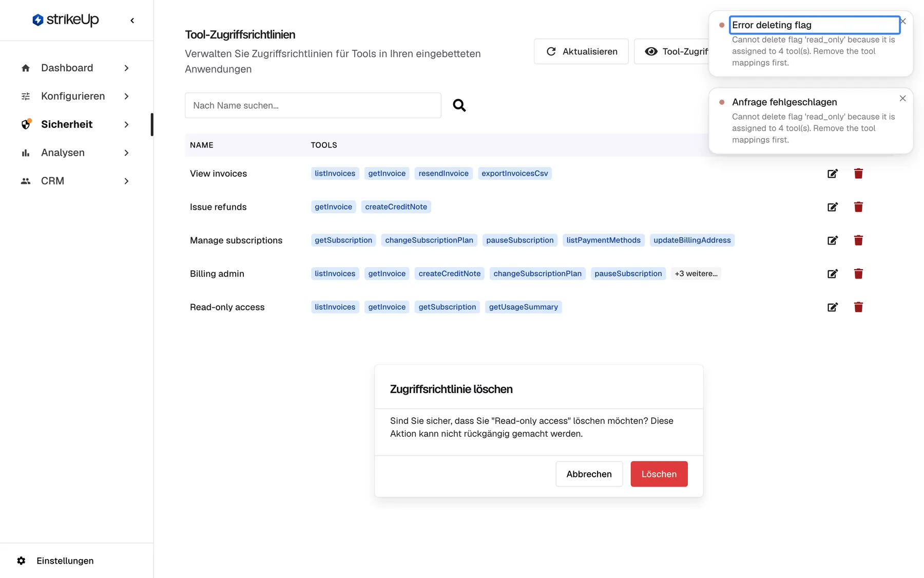Focus the Nach Name suchen field
Image resolution: width=924 pixels, height=578 pixels.
coord(313,105)
